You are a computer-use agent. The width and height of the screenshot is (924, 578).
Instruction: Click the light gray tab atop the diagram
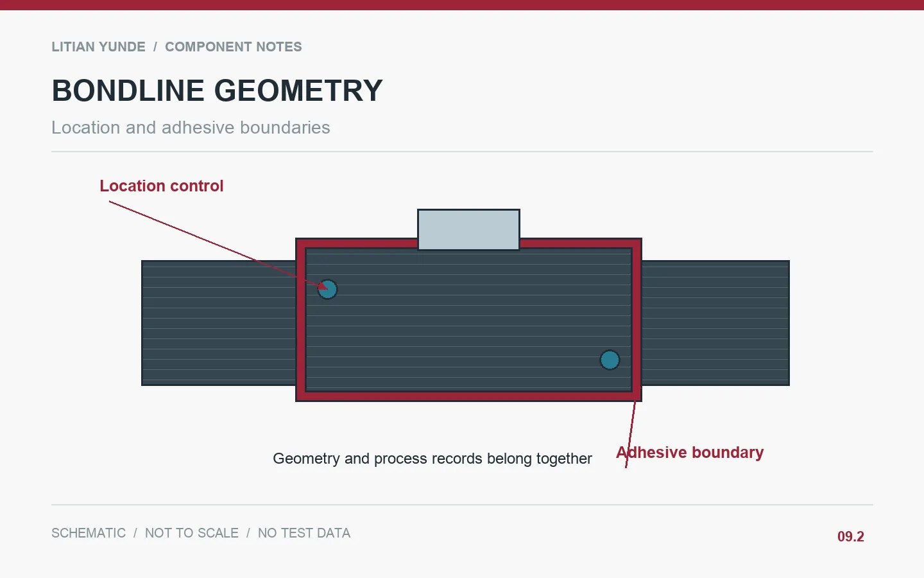pyautogui.click(x=468, y=229)
